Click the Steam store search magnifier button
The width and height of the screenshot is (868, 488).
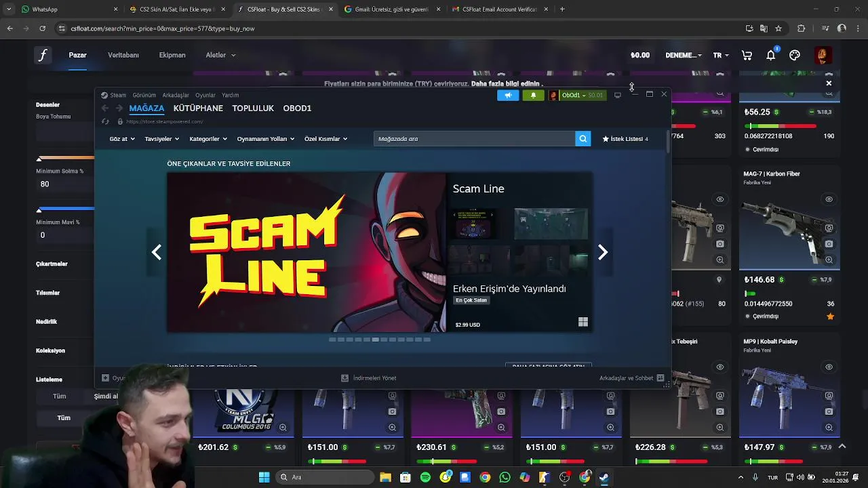click(x=583, y=139)
